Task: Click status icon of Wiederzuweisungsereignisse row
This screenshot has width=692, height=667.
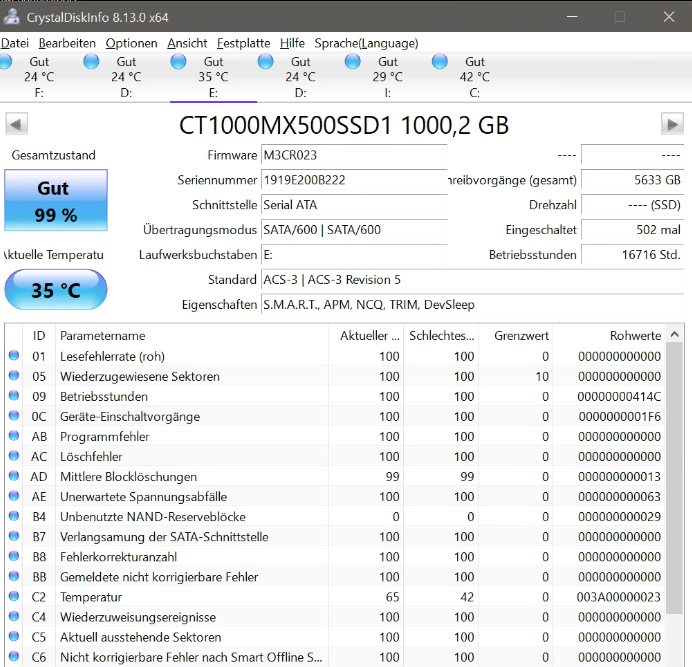Action: click(x=14, y=616)
